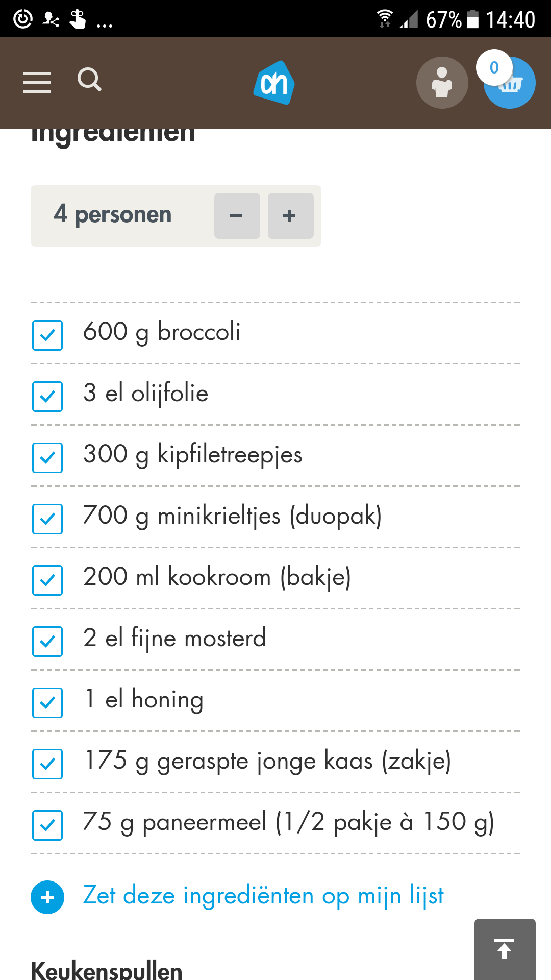This screenshot has width=551, height=980.
Task: Uncheck the 600 g broccoli checkbox
Action: [47, 335]
